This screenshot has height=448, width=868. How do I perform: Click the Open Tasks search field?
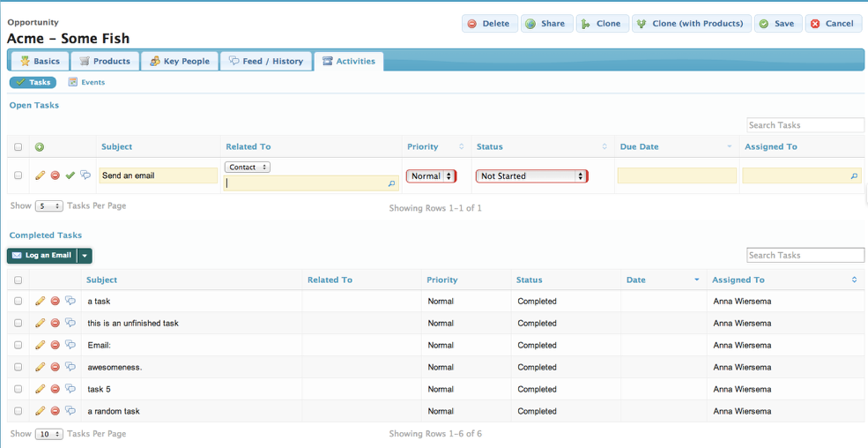tap(805, 125)
